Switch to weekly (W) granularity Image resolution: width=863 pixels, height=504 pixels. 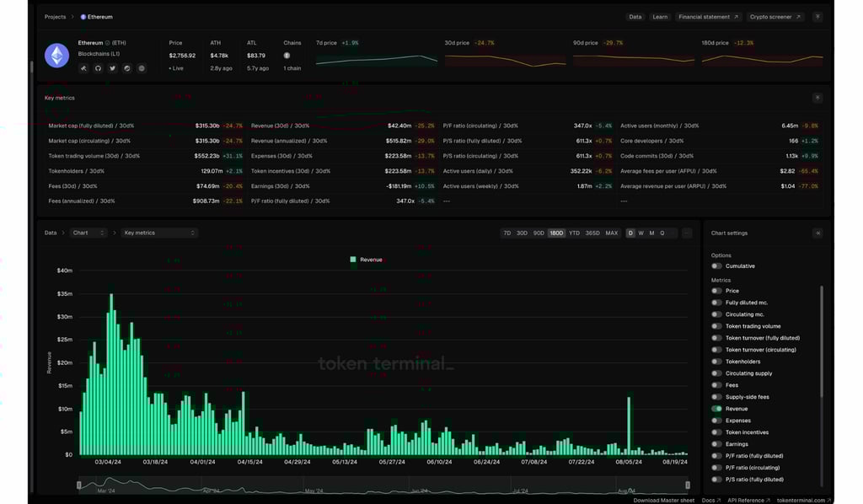tap(641, 233)
